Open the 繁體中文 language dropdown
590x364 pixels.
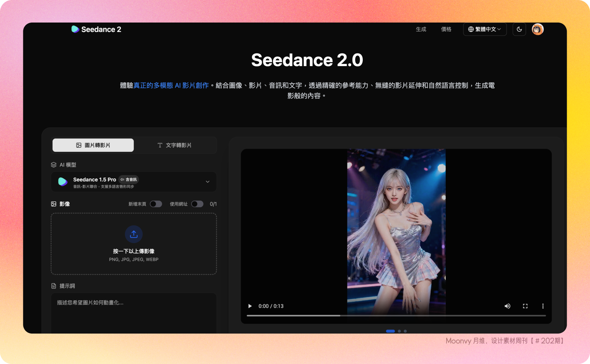pyautogui.click(x=484, y=29)
